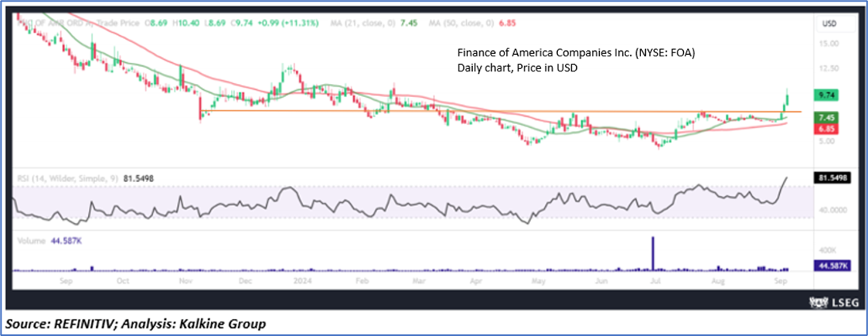Click the green 9.74 last-price tag

pyautogui.click(x=828, y=95)
